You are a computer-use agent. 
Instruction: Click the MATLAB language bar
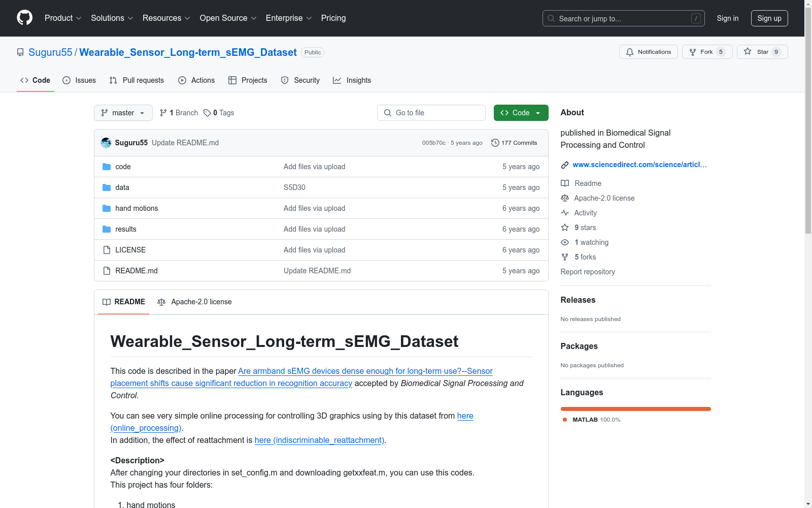click(636, 409)
